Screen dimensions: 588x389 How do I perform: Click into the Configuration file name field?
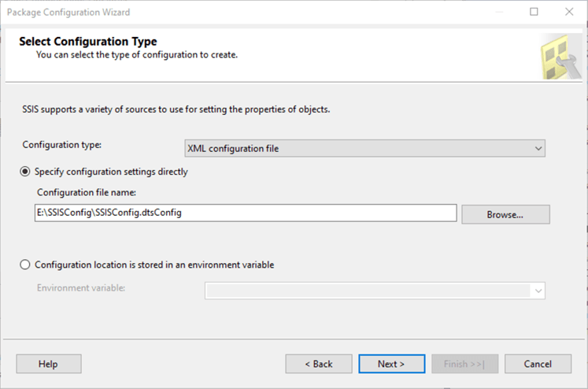(x=246, y=213)
